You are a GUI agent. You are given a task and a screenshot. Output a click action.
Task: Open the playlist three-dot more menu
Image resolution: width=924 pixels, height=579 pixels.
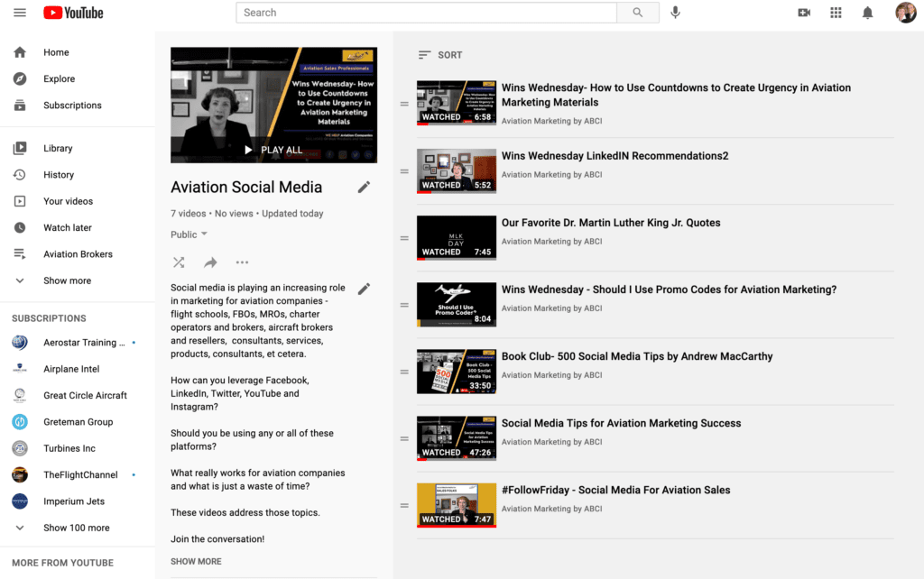tap(242, 262)
